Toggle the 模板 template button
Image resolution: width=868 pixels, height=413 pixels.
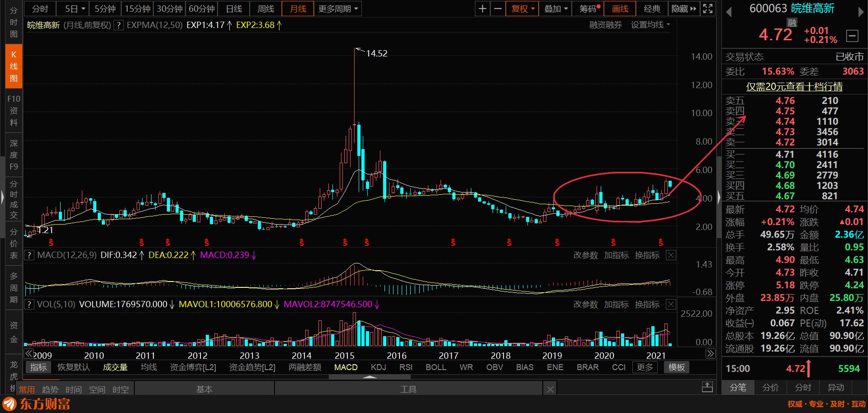[677, 367]
